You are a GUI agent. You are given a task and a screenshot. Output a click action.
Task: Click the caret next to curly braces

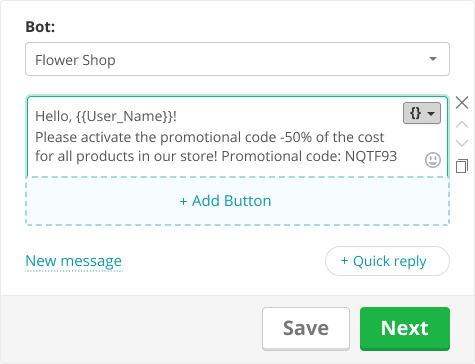point(431,114)
